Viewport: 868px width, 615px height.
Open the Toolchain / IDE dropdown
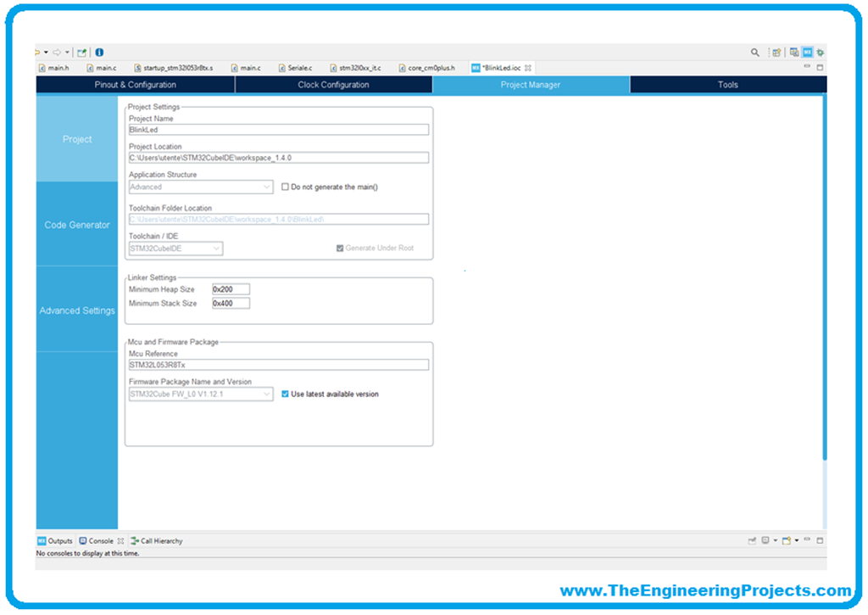tap(175, 249)
